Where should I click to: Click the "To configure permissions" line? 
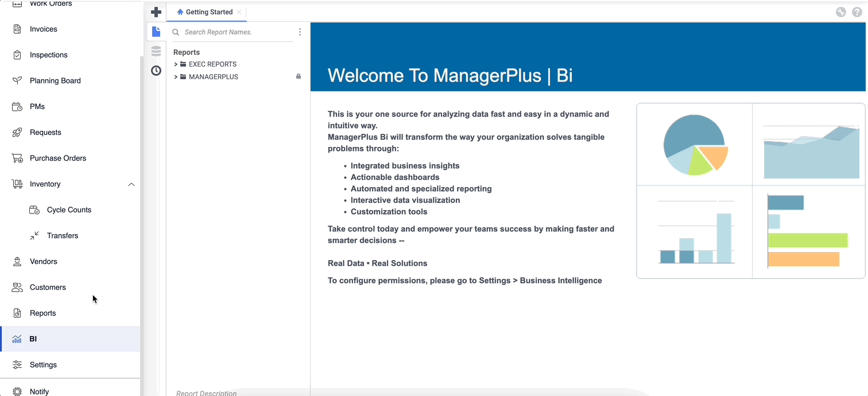[x=465, y=281]
